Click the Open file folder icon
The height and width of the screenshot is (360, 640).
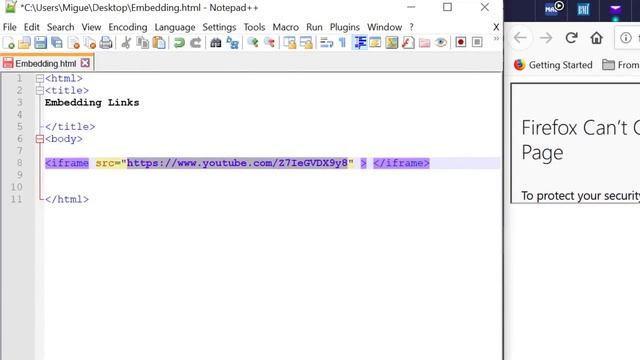tap(24, 42)
